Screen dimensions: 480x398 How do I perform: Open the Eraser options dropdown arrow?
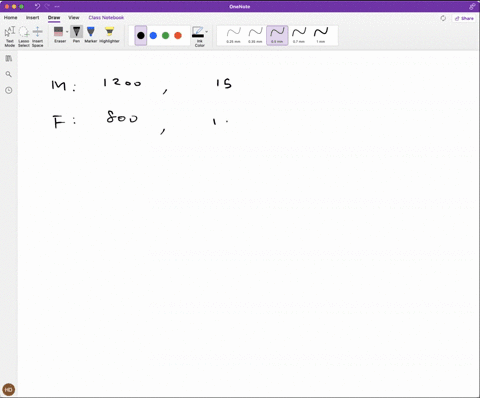click(x=67, y=32)
